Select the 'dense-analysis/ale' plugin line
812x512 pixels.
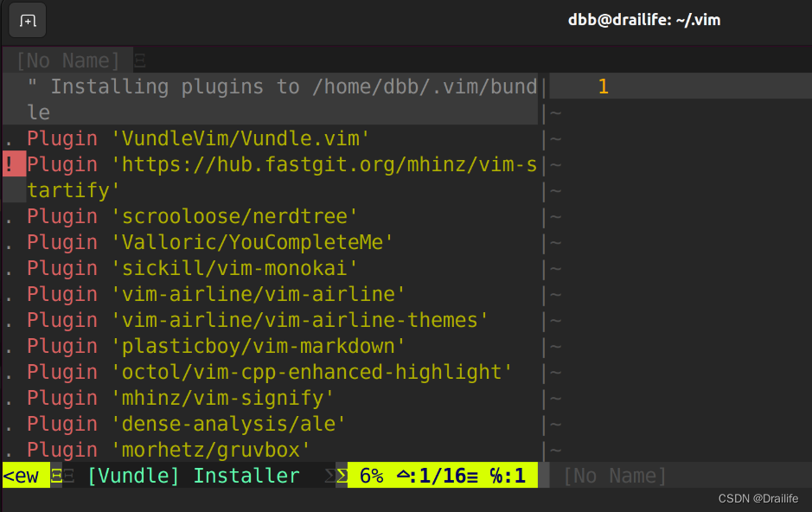coord(187,423)
